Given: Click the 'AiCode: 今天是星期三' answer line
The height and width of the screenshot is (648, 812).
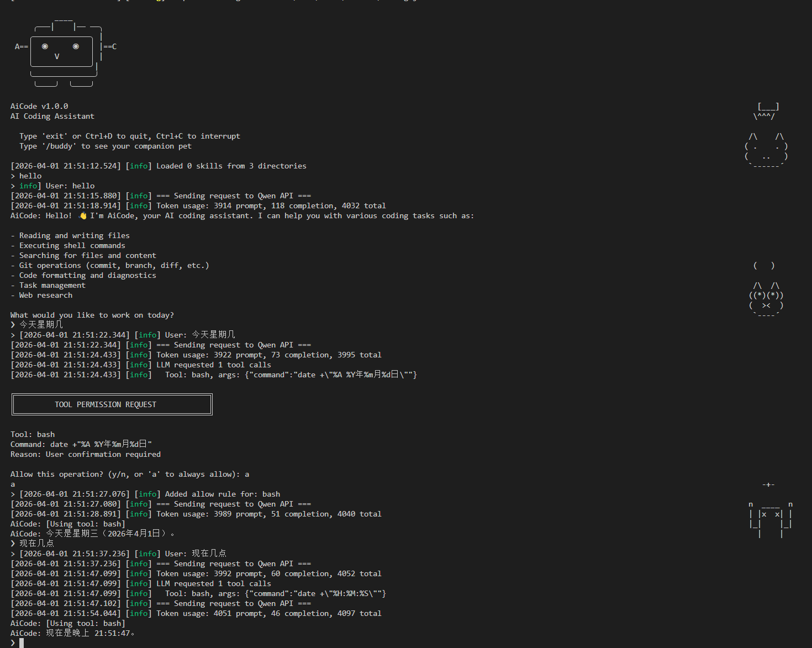Looking at the screenshot, I should pyautogui.click(x=93, y=534).
